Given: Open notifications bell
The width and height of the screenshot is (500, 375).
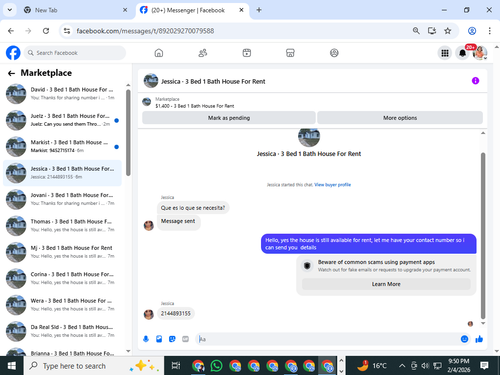Looking at the screenshot, I should point(462,53).
